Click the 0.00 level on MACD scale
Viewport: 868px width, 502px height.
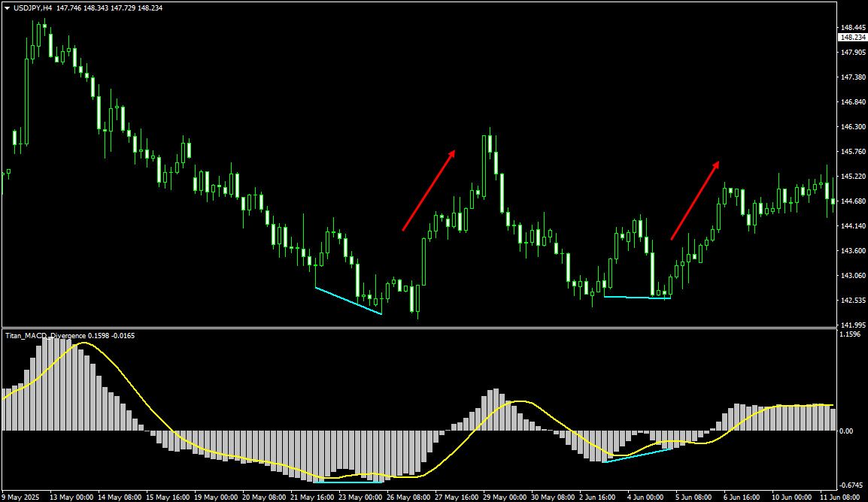[x=846, y=431]
